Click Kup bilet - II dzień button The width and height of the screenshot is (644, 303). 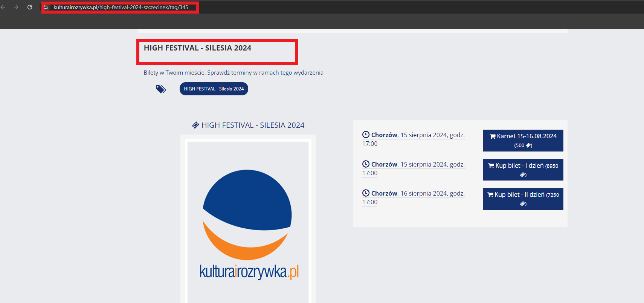tap(523, 199)
